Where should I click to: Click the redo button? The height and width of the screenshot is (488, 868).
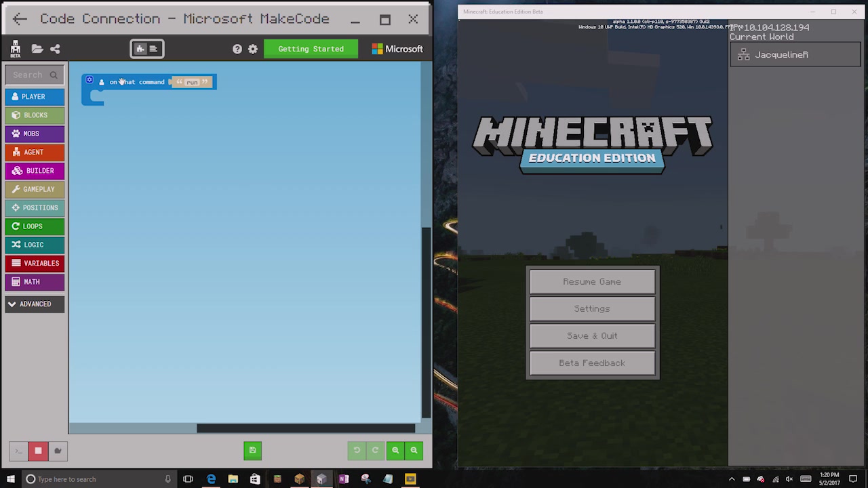pos(375,451)
